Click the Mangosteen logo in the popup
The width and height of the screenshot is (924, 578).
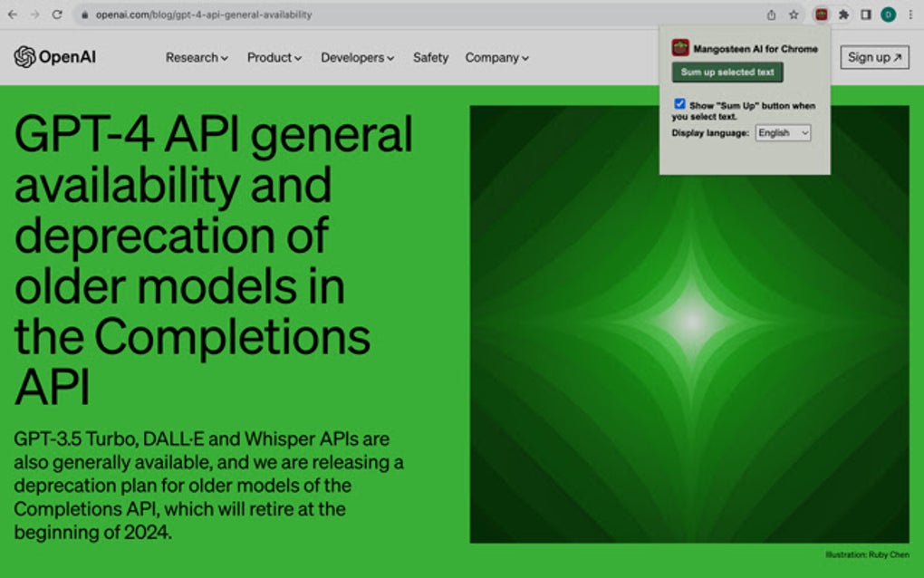[680, 48]
